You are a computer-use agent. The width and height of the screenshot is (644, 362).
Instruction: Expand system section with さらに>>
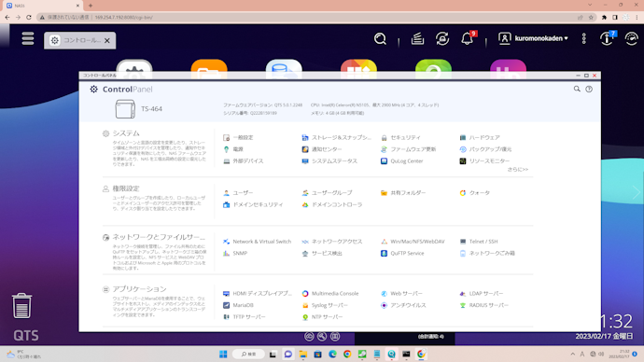coord(517,169)
